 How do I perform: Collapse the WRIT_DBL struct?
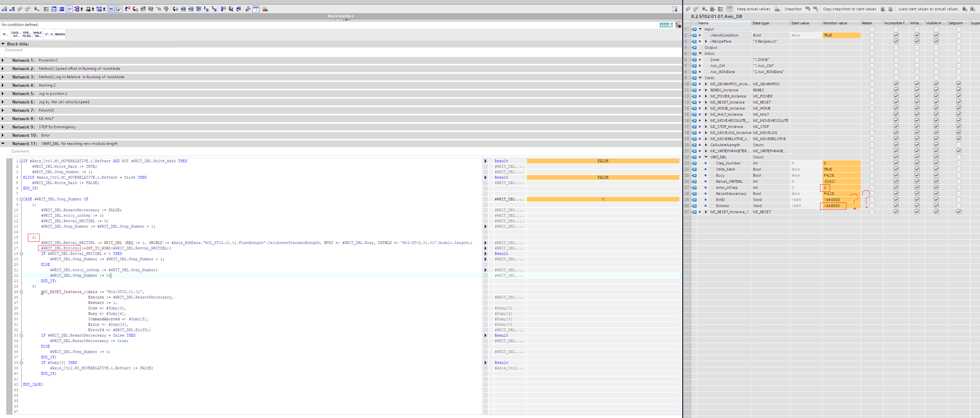pyautogui.click(x=706, y=157)
